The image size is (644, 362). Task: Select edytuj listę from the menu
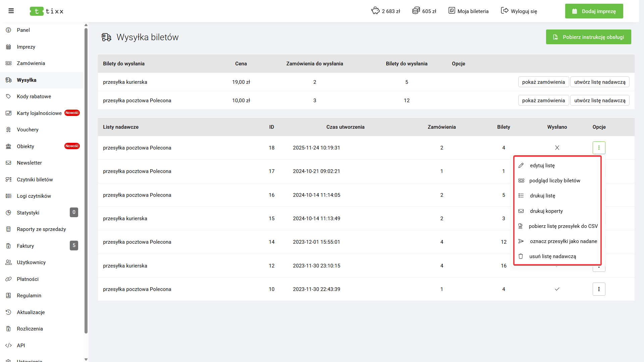[x=542, y=166]
